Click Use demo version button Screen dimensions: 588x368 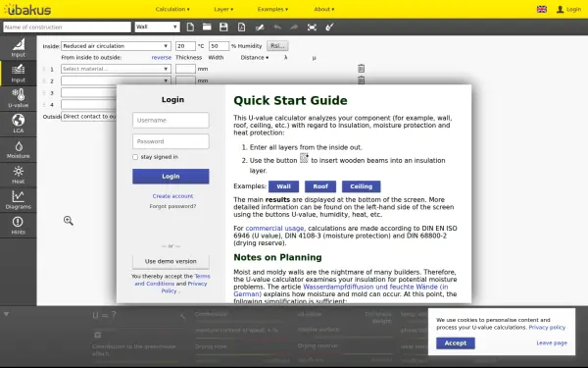click(x=171, y=261)
